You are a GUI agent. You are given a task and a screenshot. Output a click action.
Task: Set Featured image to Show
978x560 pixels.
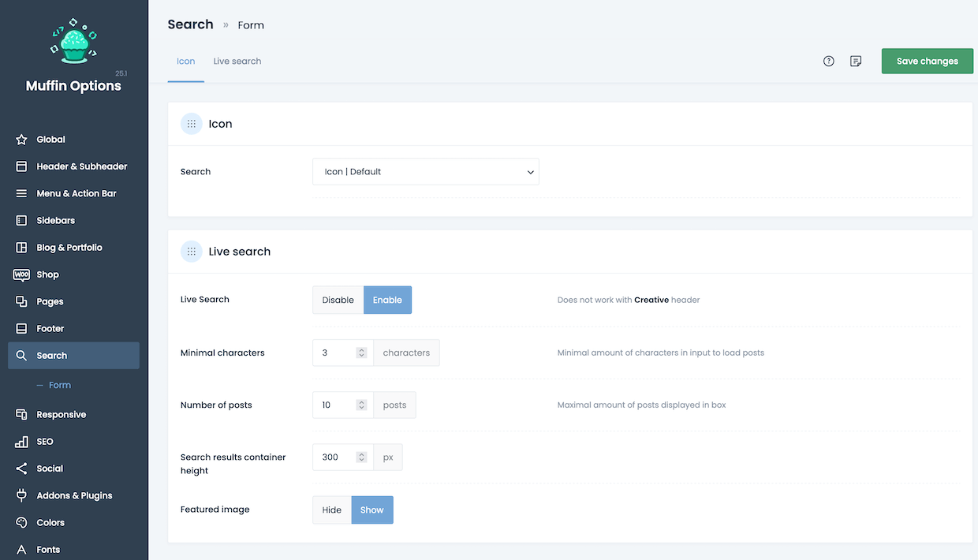pyautogui.click(x=371, y=510)
